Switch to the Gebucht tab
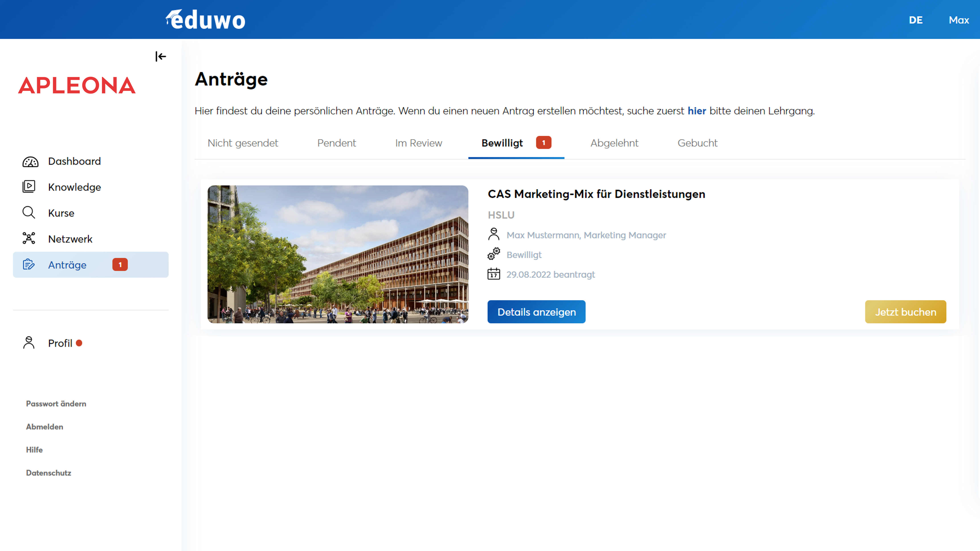Viewport: 980px width, 551px height. point(697,143)
